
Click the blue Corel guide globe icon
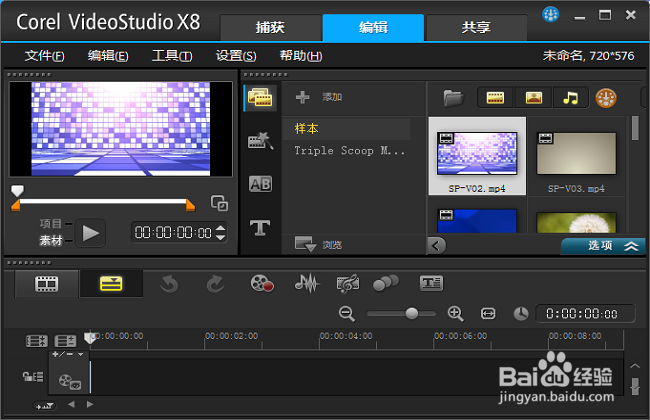coord(551,15)
